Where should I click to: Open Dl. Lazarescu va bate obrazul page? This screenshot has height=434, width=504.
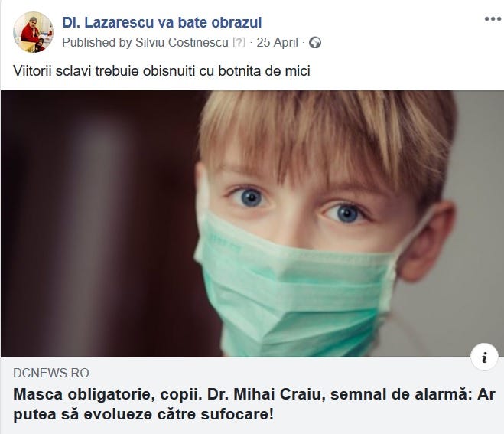tap(161, 22)
